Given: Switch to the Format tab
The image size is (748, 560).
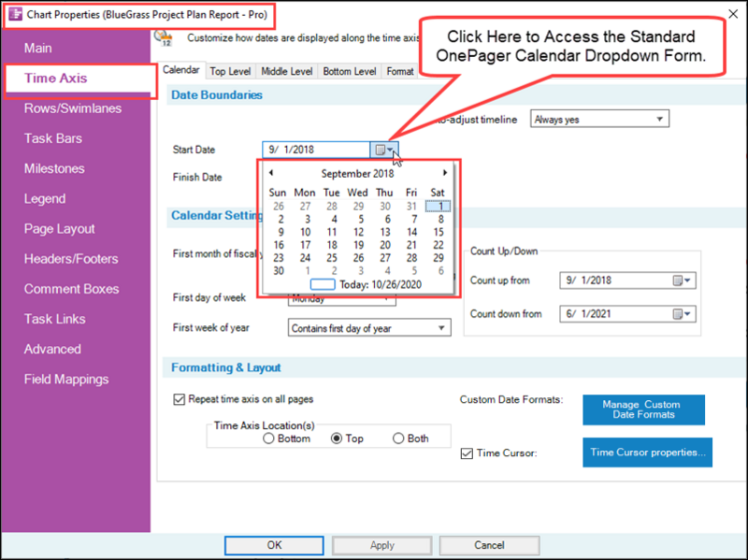Looking at the screenshot, I should (x=400, y=72).
